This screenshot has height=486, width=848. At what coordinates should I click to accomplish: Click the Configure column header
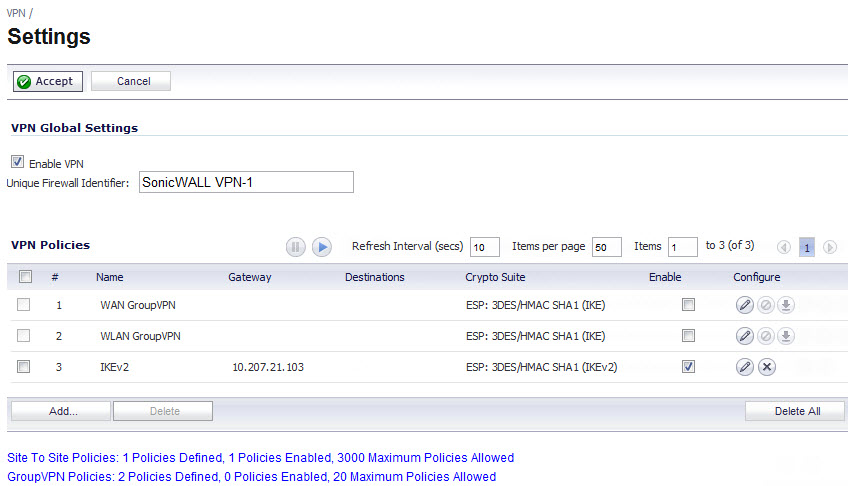pos(757,277)
